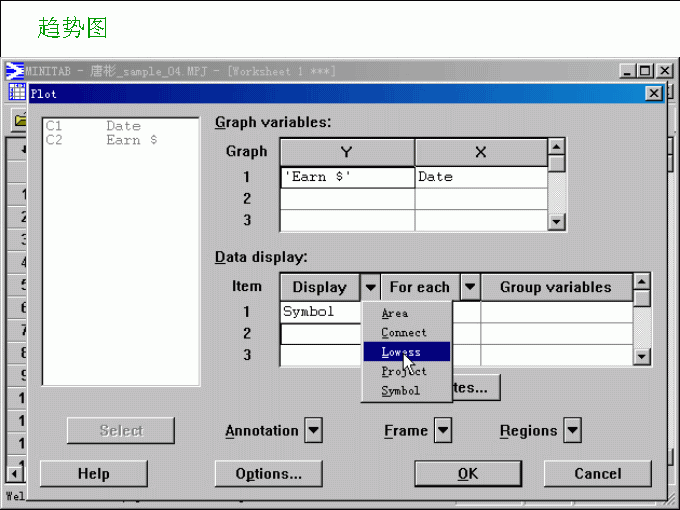This screenshot has height=510, width=680.
Task: Open the For each column dropdown arrow
Action: click(x=469, y=287)
